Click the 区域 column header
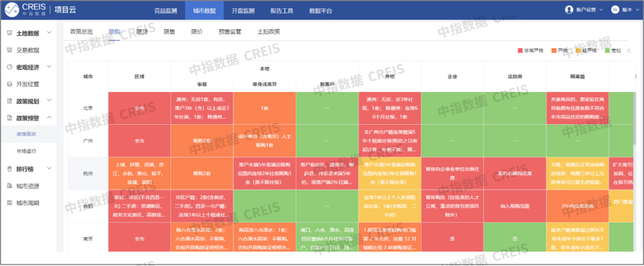This screenshot has width=644, height=266. coord(139,77)
